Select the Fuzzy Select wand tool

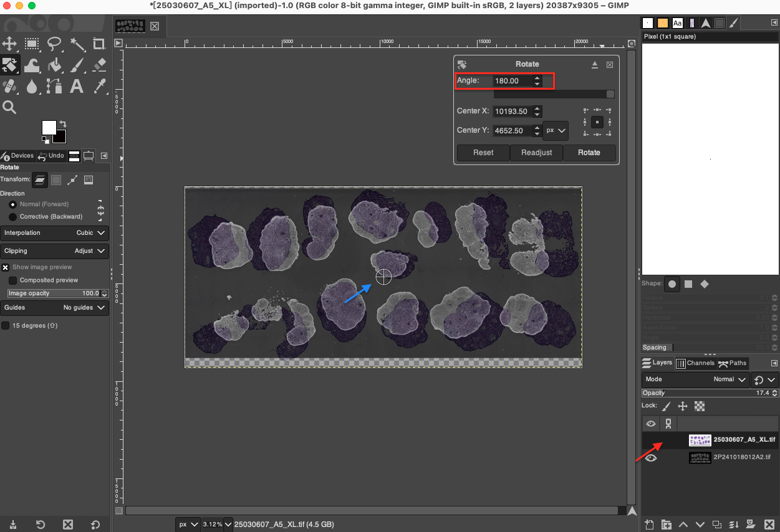77,44
